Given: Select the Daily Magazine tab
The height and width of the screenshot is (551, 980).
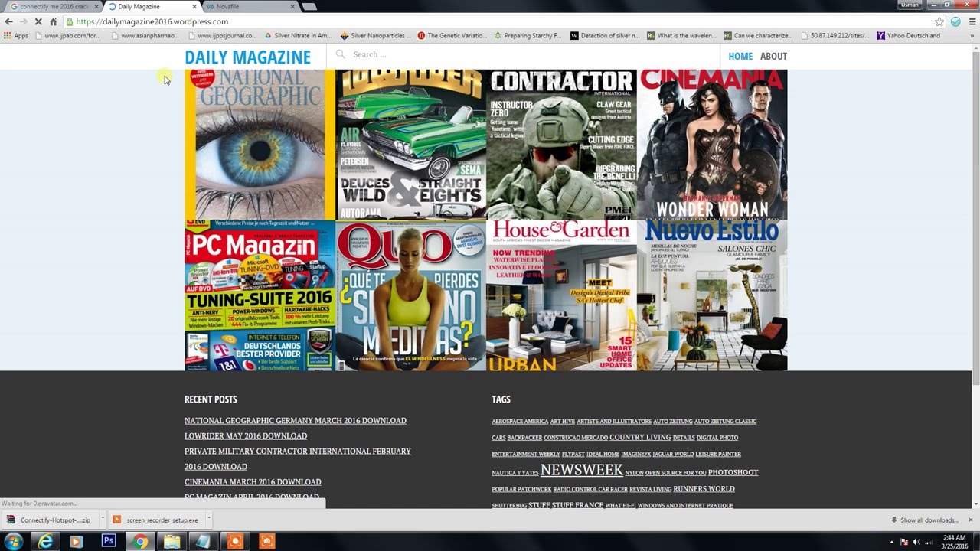Looking at the screenshot, I should 151,6.
